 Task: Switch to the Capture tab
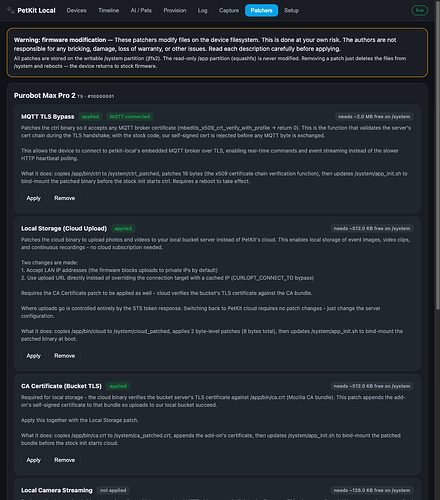click(x=229, y=10)
